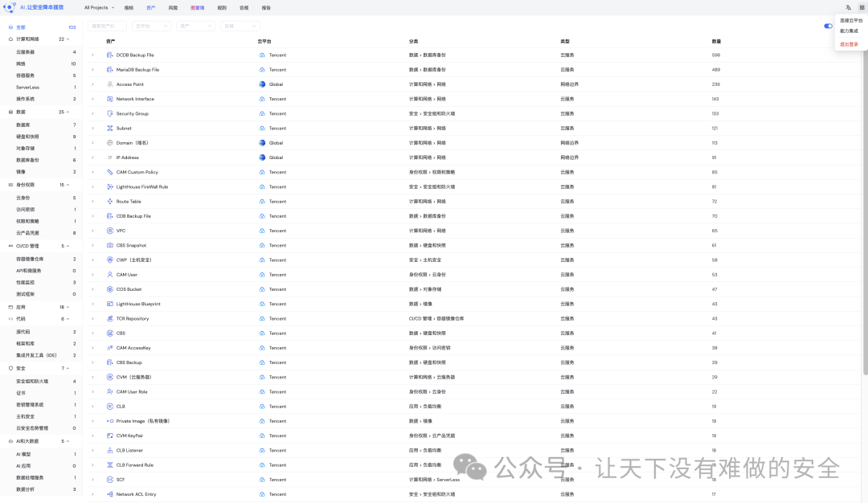
Task: Click the Security Group asset icon
Action: tap(110, 113)
